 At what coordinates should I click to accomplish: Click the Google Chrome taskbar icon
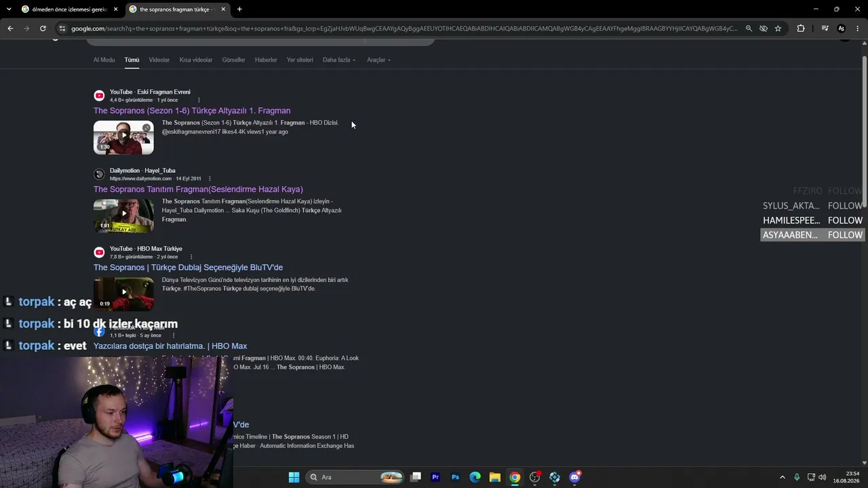click(x=515, y=477)
